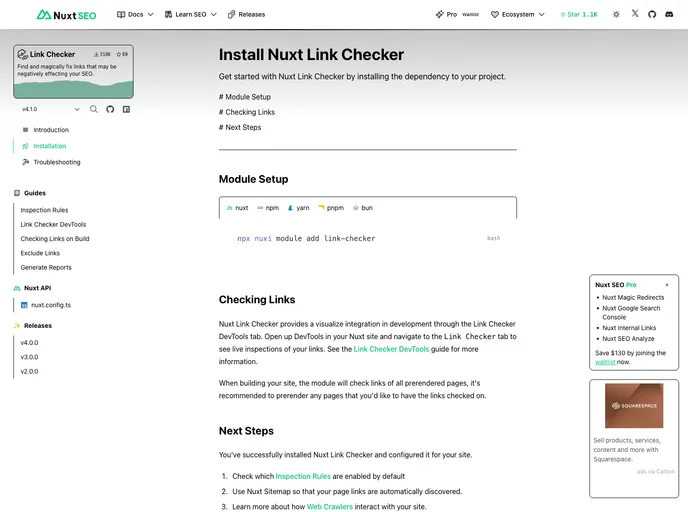
Task: Expand the Ecosystem dropdown
Action: click(518, 14)
